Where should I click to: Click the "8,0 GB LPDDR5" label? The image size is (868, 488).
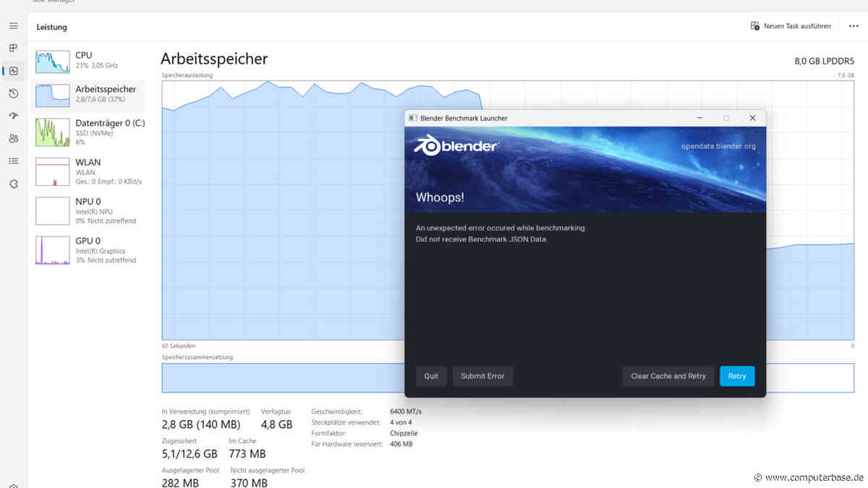(825, 61)
